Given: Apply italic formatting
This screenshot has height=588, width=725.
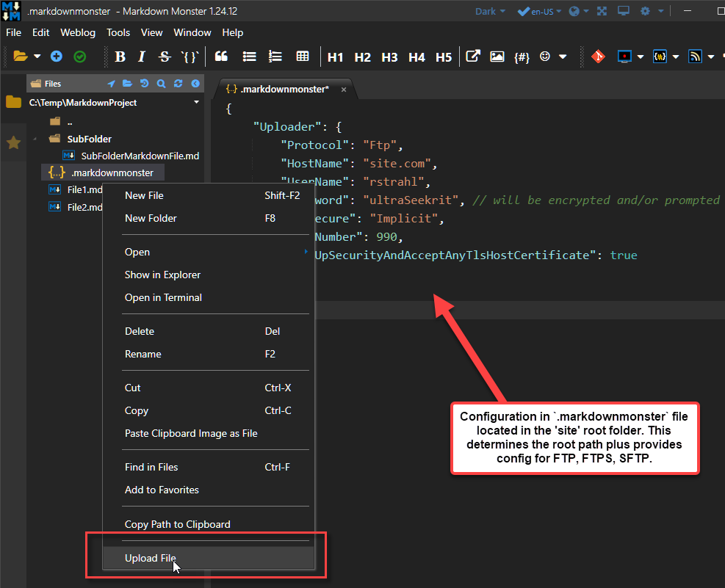Looking at the screenshot, I should tap(142, 57).
